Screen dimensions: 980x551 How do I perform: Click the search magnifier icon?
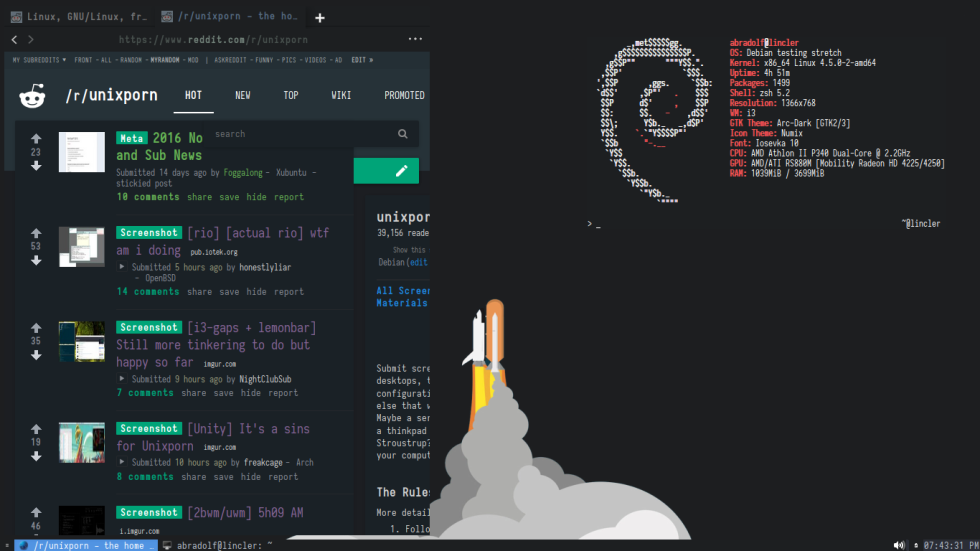tap(402, 134)
